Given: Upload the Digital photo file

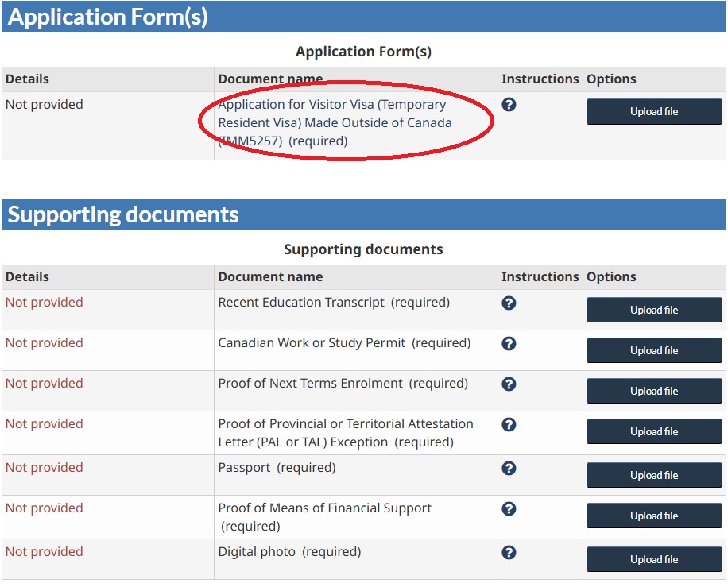Looking at the screenshot, I should pos(653,559).
